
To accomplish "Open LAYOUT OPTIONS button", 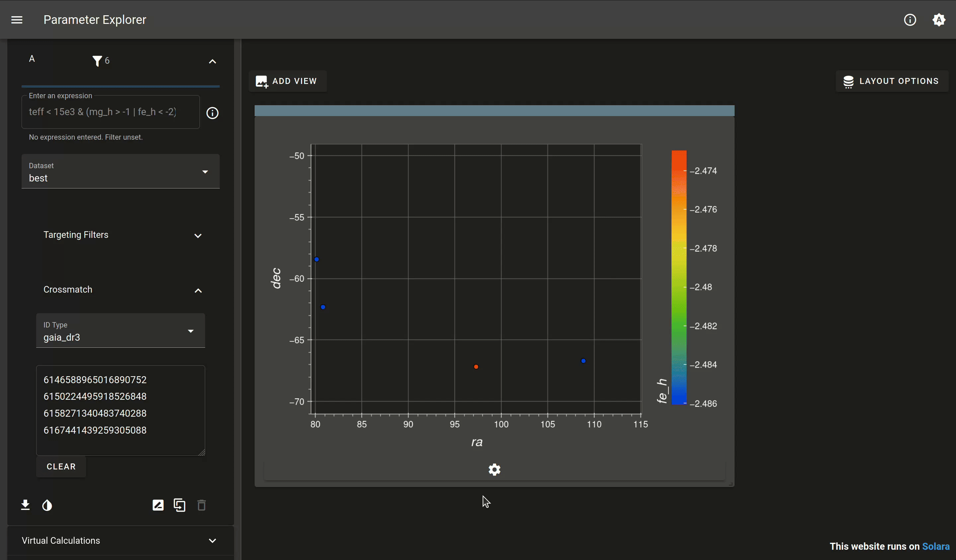I will [x=892, y=81].
